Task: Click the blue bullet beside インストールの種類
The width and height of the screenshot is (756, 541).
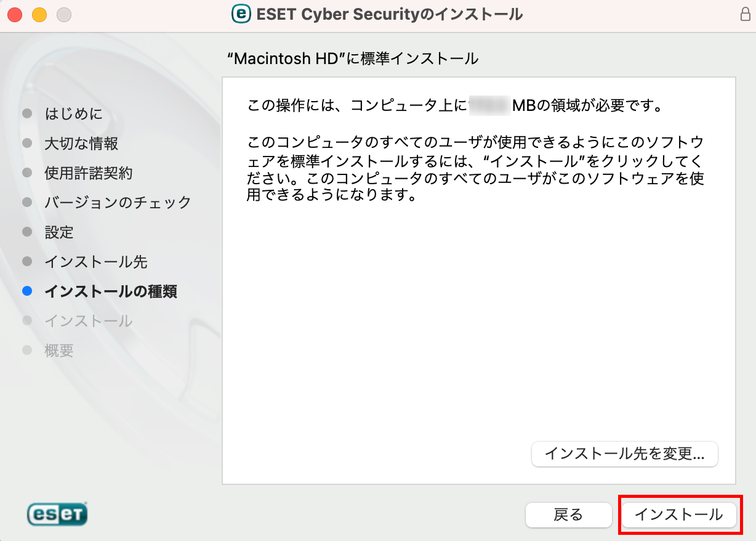Action: pos(26,291)
